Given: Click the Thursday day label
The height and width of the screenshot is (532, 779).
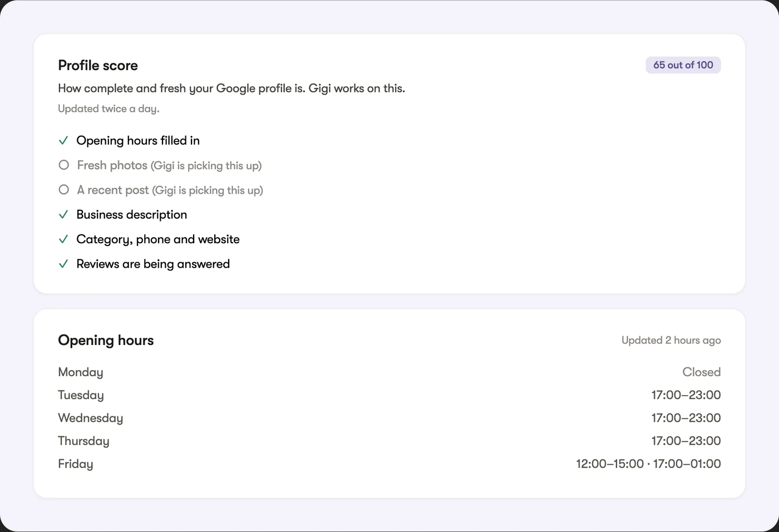Looking at the screenshot, I should click(x=83, y=441).
